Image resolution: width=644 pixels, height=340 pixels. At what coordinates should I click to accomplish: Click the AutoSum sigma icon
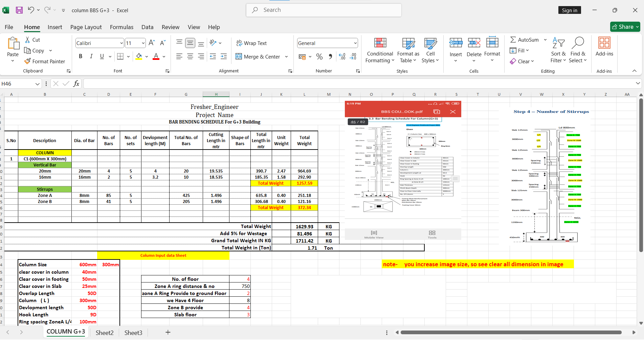[x=513, y=40]
